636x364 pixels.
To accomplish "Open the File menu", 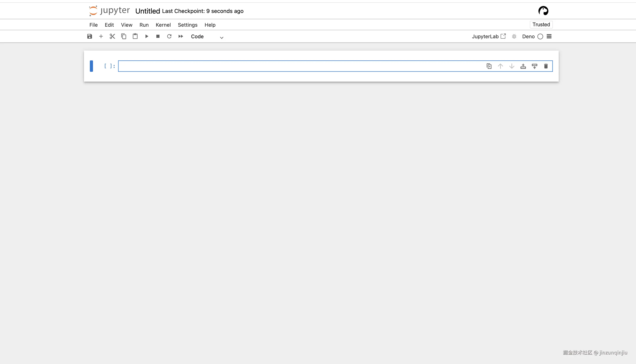I will [x=94, y=25].
